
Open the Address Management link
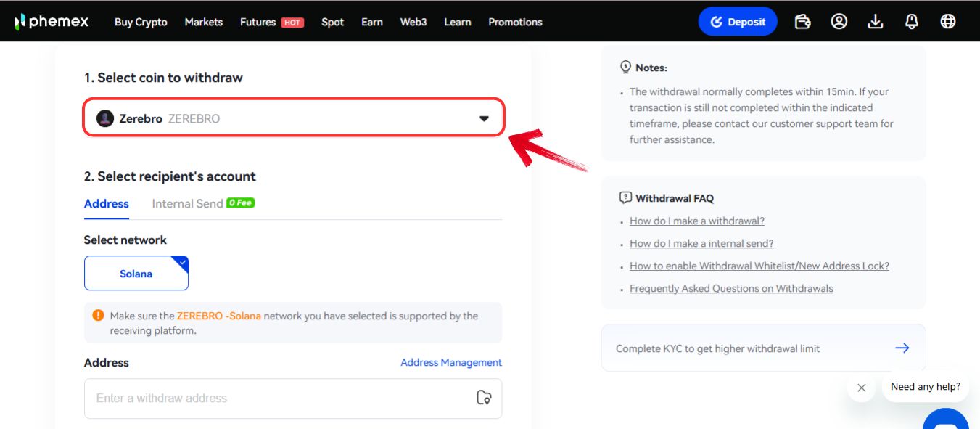pyautogui.click(x=451, y=362)
